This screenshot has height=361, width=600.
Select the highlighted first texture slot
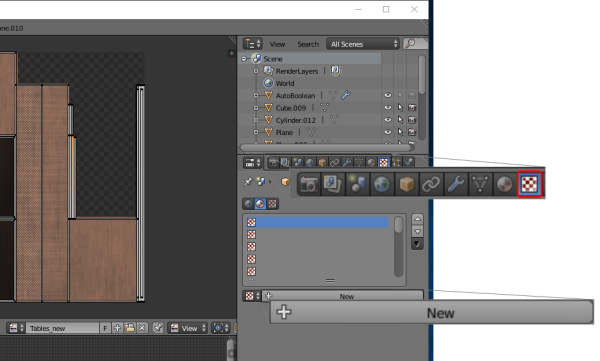click(318, 222)
